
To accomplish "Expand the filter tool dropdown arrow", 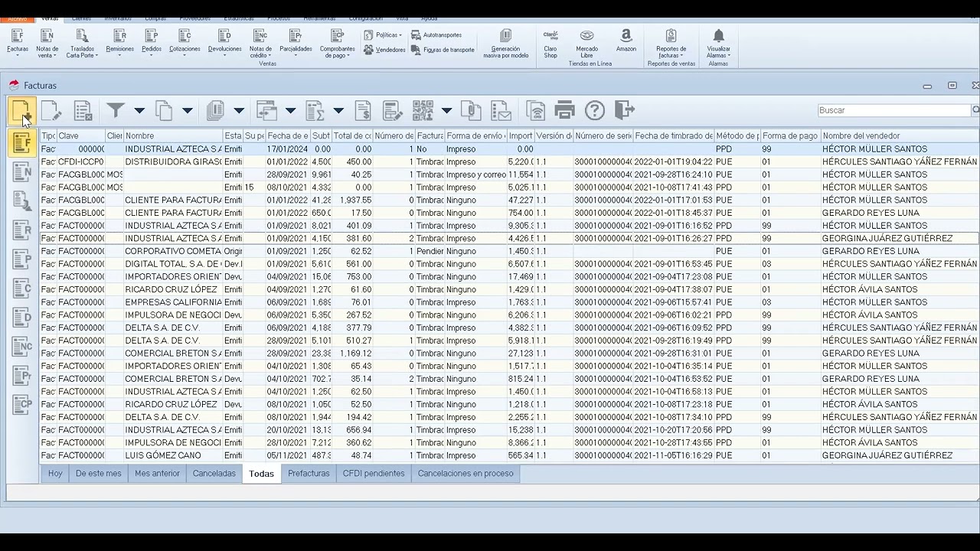I will point(139,110).
